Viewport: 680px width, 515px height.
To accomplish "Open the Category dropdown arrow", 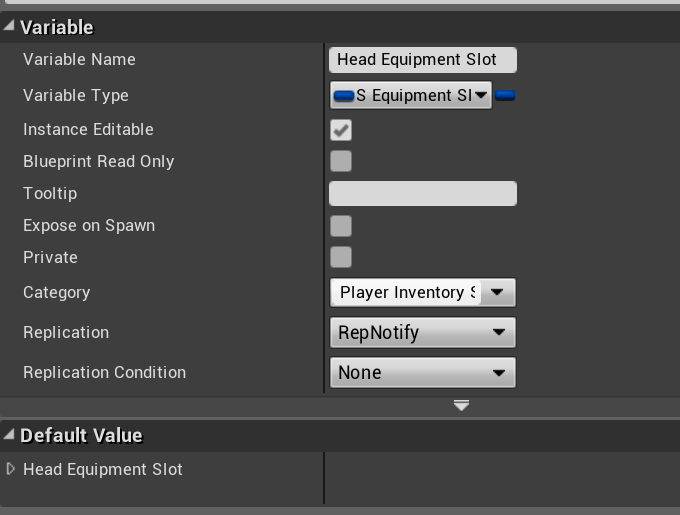I will click(x=498, y=292).
